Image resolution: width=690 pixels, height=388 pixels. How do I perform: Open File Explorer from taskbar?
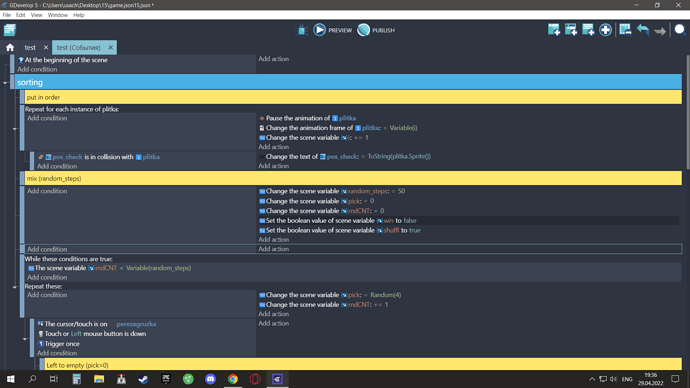99,379
